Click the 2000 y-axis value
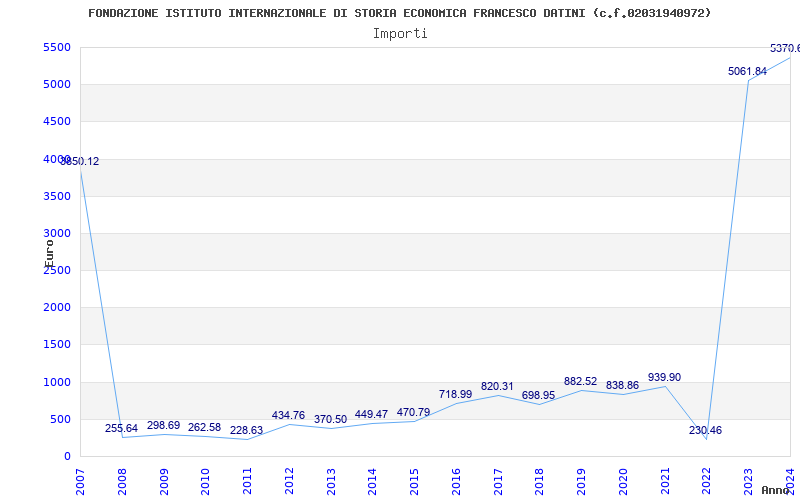800x500 pixels. point(57,308)
